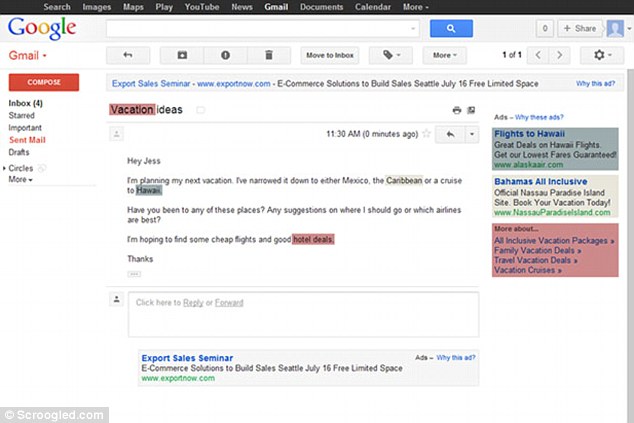Star the message sent at 11:30 AM
This screenshot has width=634, height=423.
click(x=426, y=134)
